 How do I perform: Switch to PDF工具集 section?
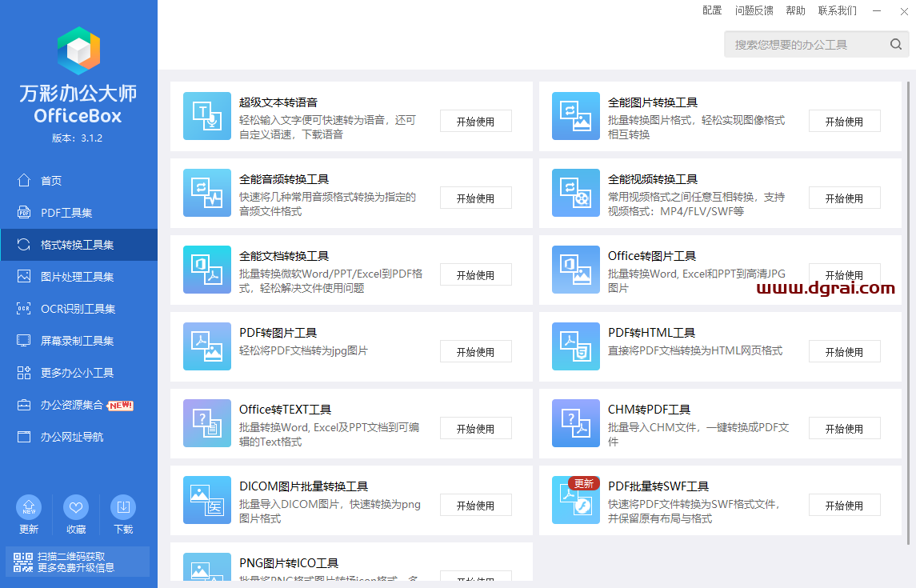click(x=79, y=213)
